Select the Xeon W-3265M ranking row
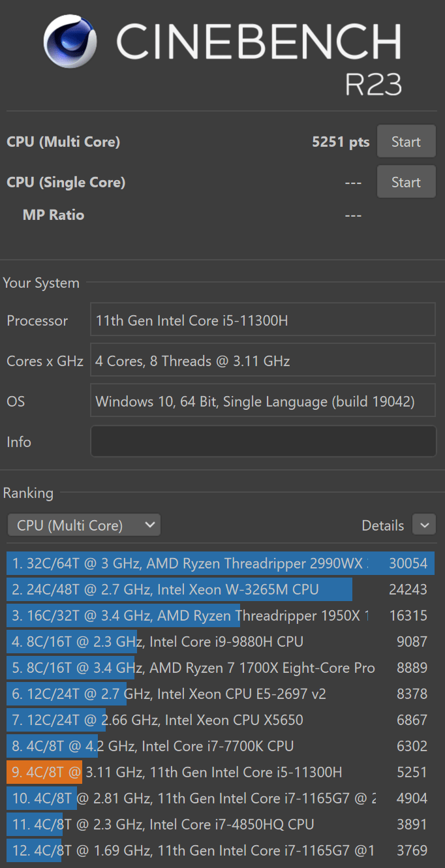Viewport: 445px width, 868px height. pos(221,589)
